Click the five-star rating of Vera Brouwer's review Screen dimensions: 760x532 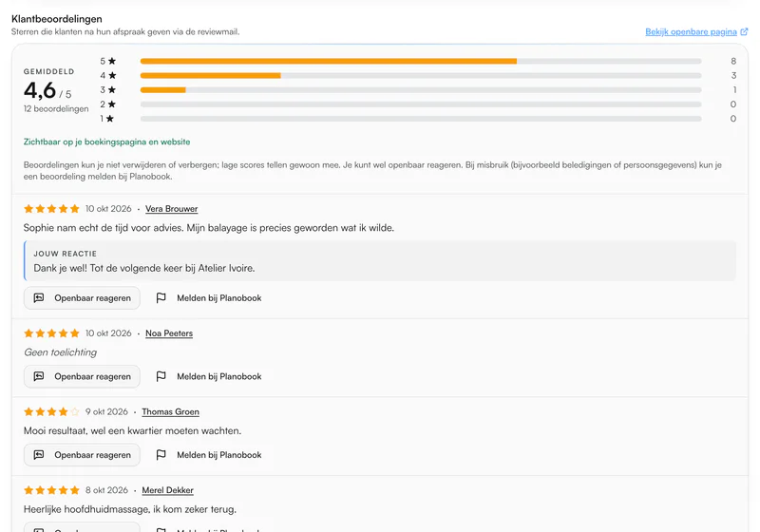[51, 209]
